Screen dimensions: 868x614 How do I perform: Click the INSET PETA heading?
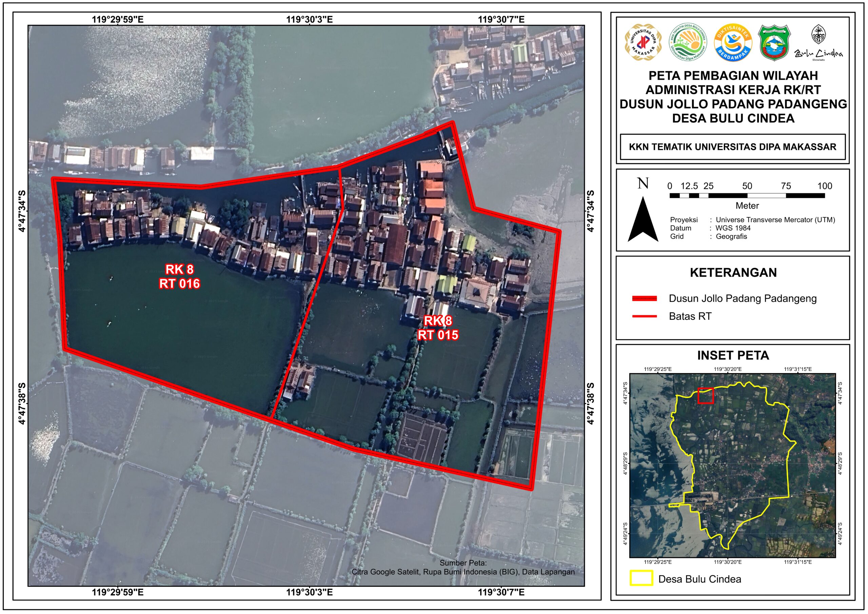pos(733,355)
